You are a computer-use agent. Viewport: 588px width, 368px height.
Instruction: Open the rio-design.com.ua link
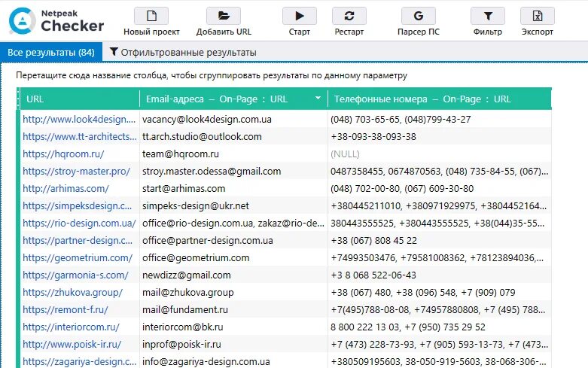pos(79,223)
